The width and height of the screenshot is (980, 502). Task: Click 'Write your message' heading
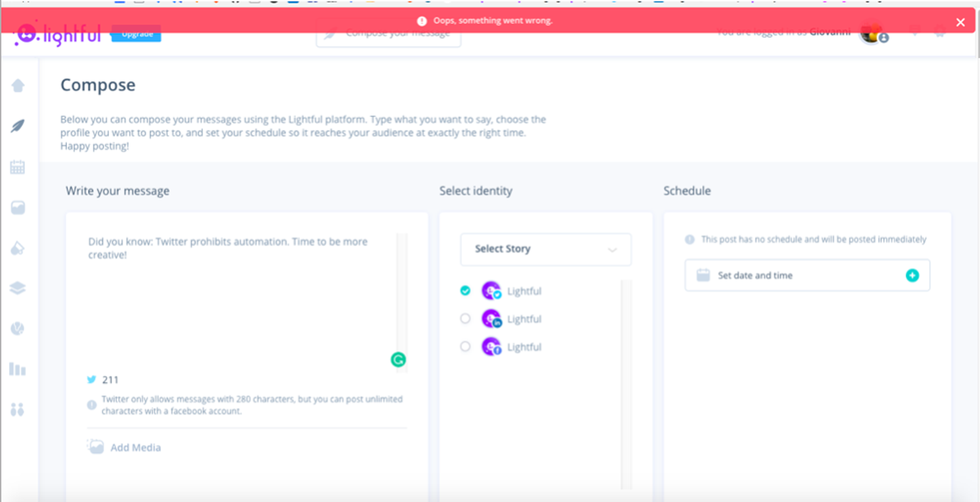(x=117, y=191)
